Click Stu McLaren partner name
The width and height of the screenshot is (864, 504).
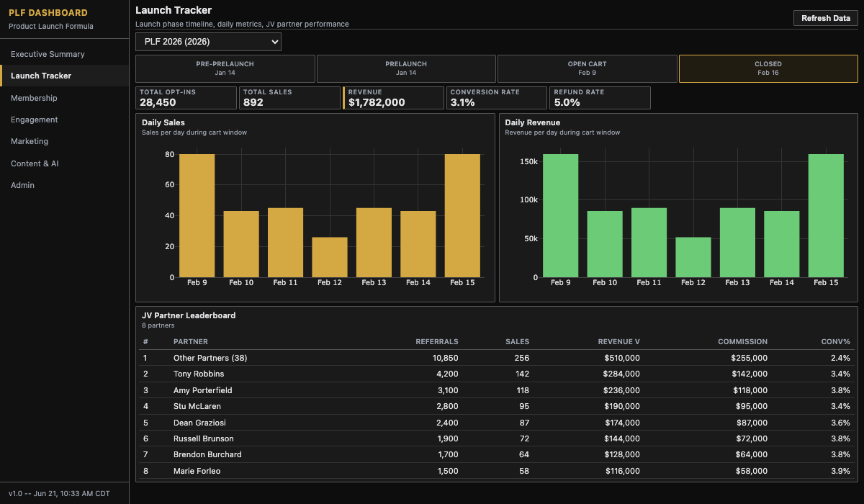(197, 406)
